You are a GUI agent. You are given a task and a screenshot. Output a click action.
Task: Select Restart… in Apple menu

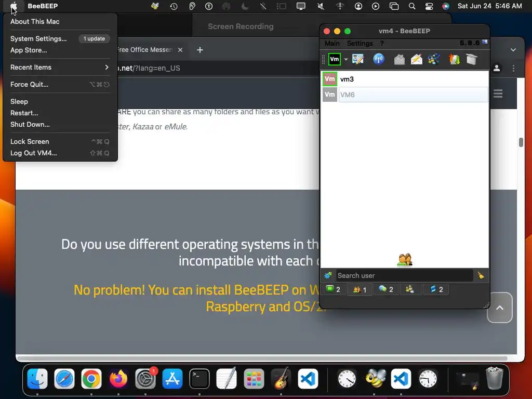pyautogui.click(x=60, y=113)
